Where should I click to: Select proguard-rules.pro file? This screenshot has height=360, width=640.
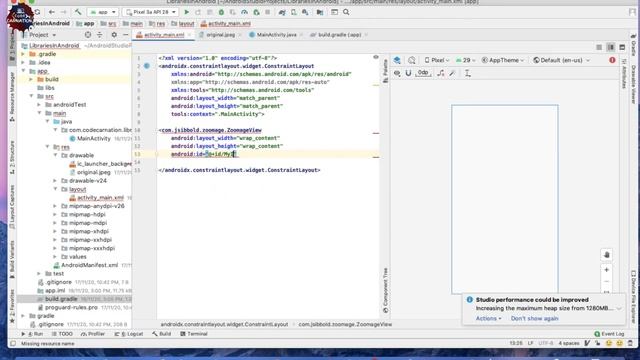click(x=71, y=307)
